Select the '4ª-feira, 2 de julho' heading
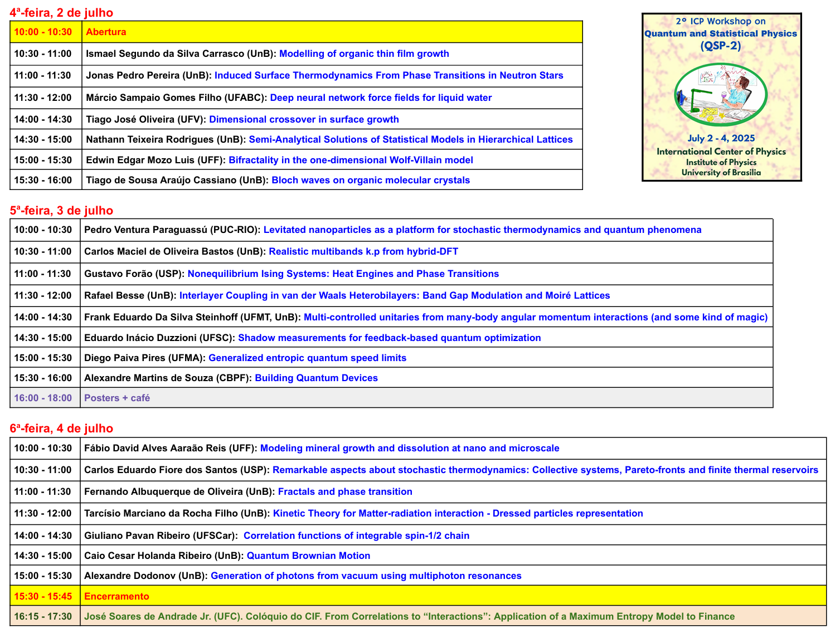This screenshot has width=840, height=633. coord(61,12)
